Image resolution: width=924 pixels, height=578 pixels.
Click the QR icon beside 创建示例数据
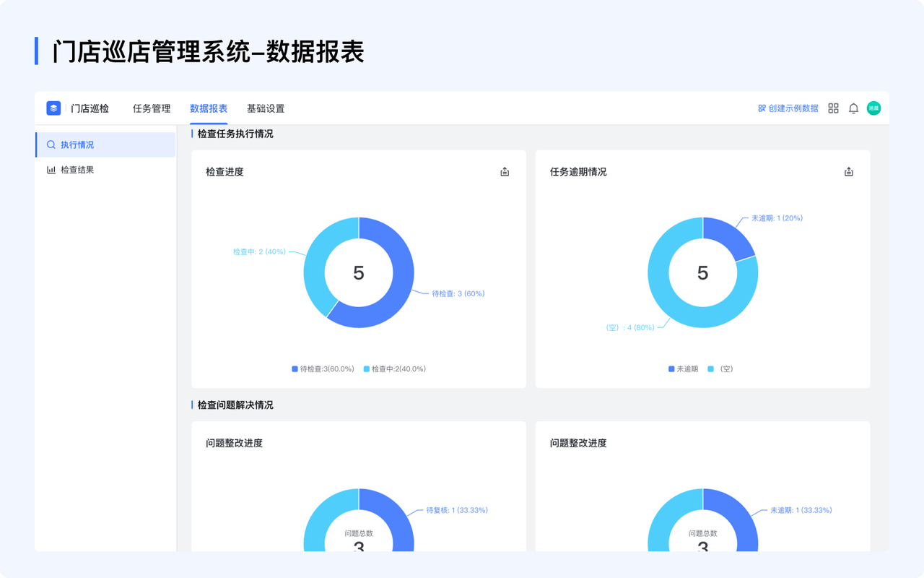(x=762, y=108)
